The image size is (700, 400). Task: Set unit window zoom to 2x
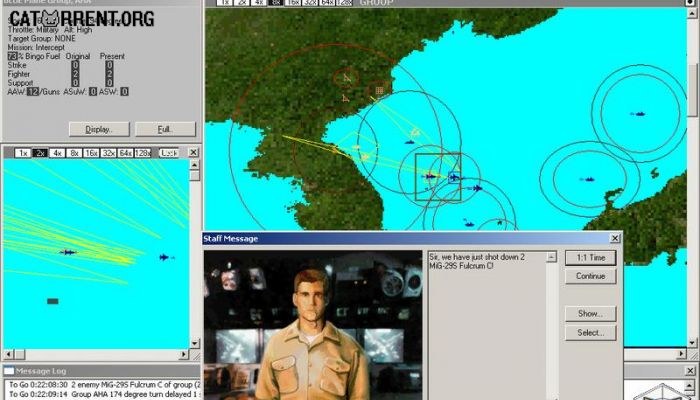point(40,153)
